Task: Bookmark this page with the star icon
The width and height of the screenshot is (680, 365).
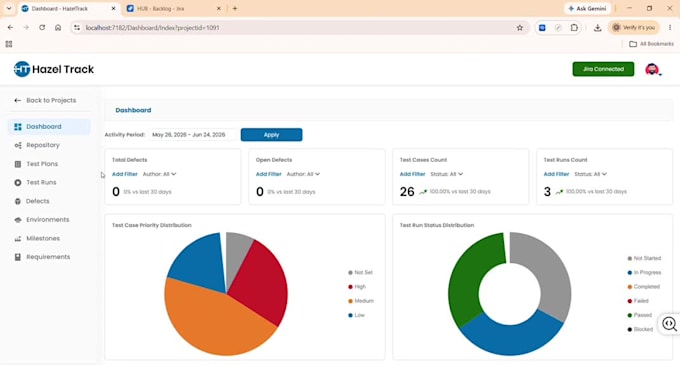Action: [x=520, y=28]
